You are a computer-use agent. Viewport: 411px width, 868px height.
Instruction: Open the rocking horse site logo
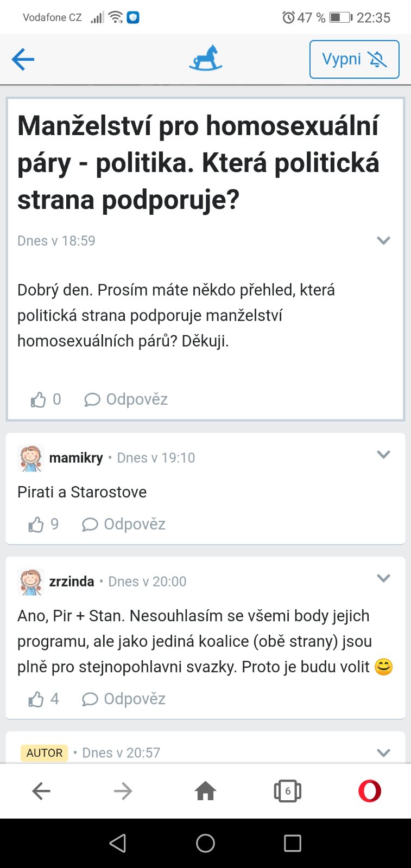[x=206, y=59]
